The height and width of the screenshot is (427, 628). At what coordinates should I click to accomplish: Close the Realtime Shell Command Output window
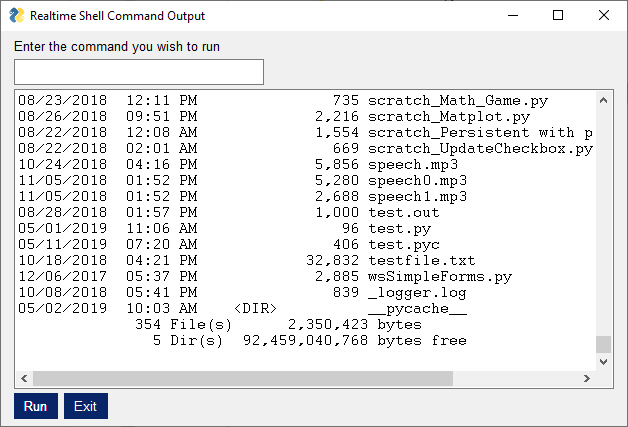click(604, 16)
